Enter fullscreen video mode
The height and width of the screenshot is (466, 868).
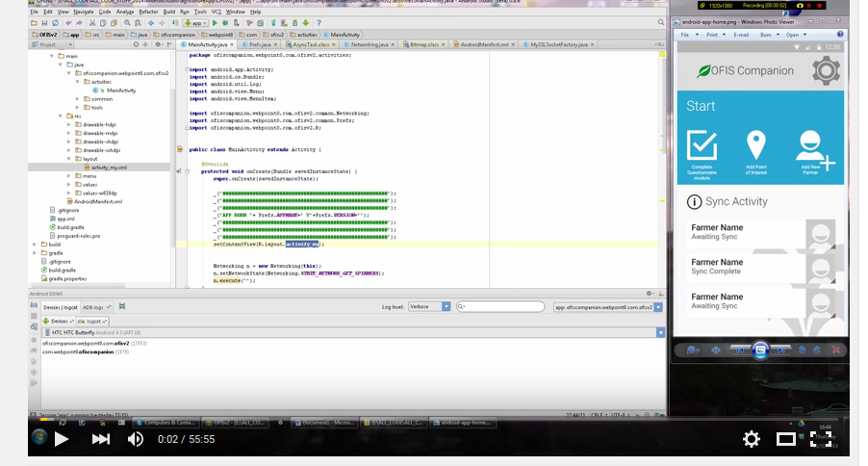click(x=821, y=439)
